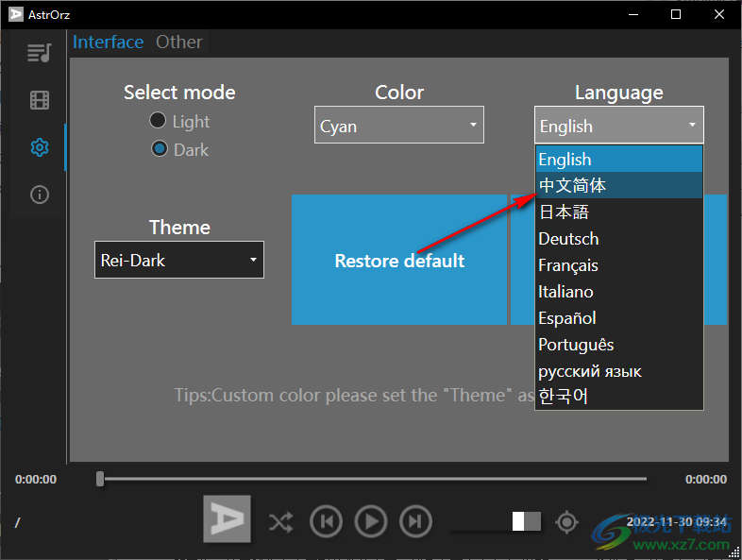742x560 pixels.
Task: Click the window resize grip in corner
Action: tap(734, 552)
